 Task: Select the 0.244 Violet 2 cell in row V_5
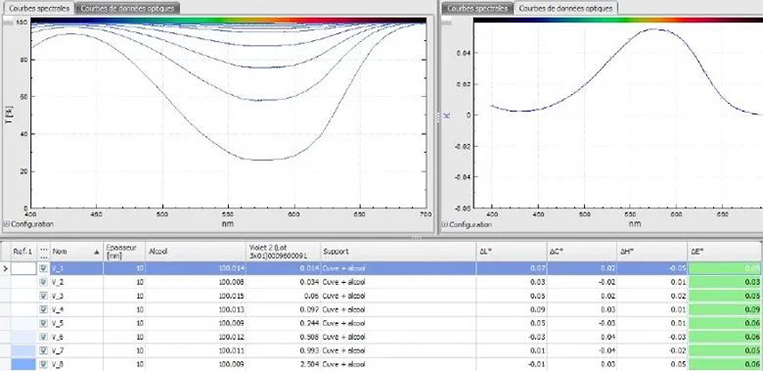[x=283, y=323]
